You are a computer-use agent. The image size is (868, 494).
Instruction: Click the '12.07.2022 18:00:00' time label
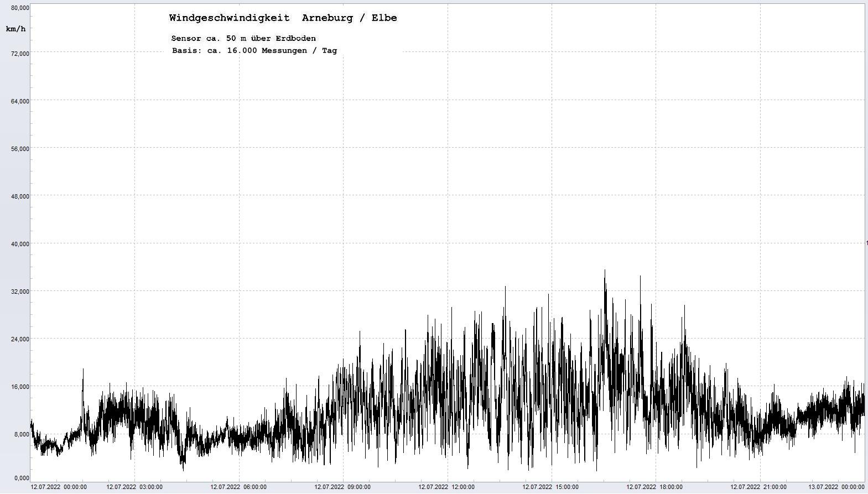point(654,487)
